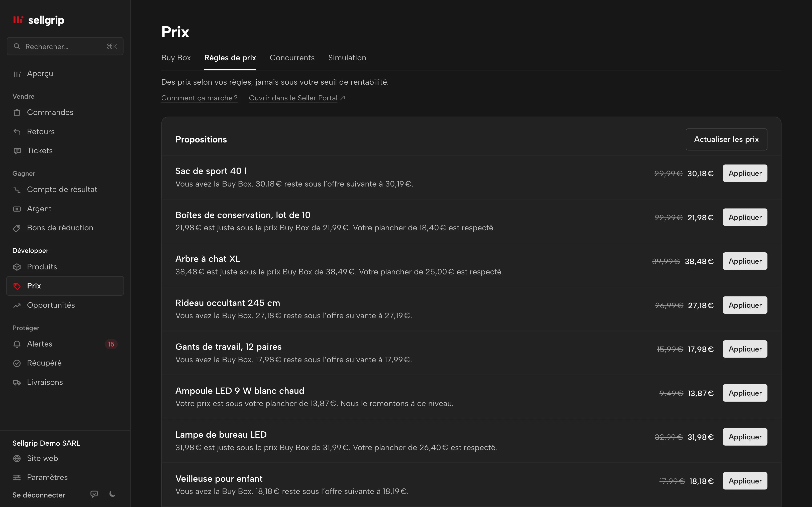This screenshot has height=507, width=812.
Task: Open Produits box icon
Action: click(17, 267)
